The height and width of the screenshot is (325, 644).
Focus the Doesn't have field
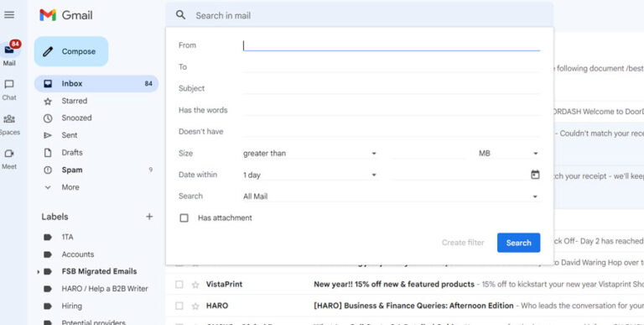392,132
